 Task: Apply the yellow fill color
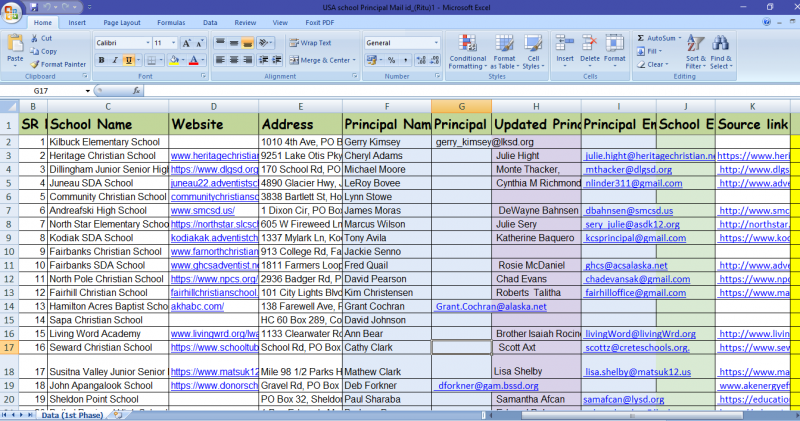pos(174,61)
